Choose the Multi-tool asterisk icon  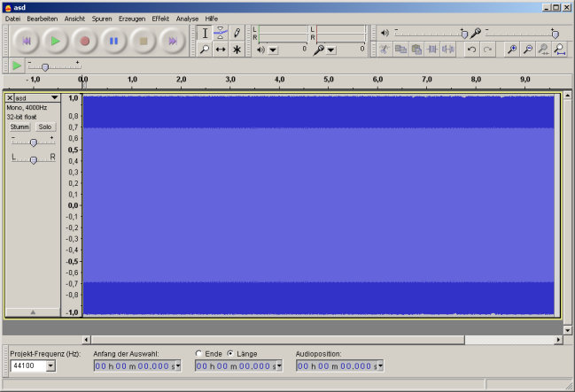point(237,50)
